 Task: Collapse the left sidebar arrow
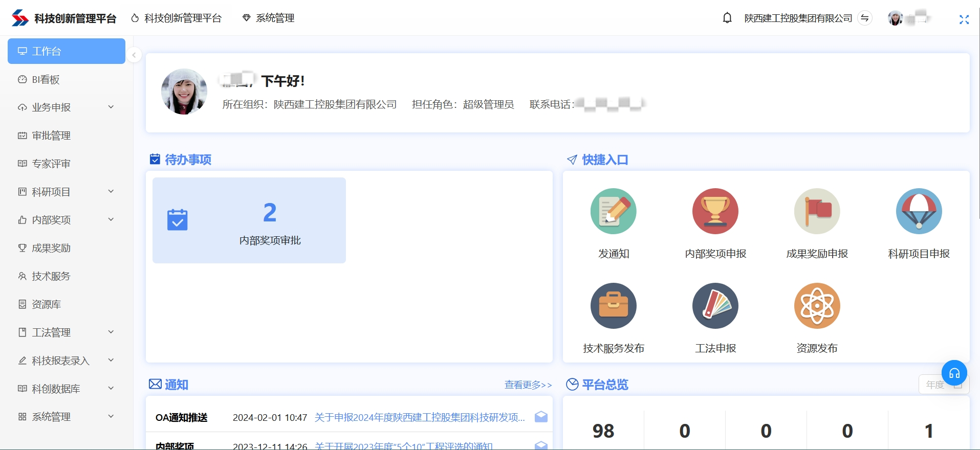(x=134, y=55)
